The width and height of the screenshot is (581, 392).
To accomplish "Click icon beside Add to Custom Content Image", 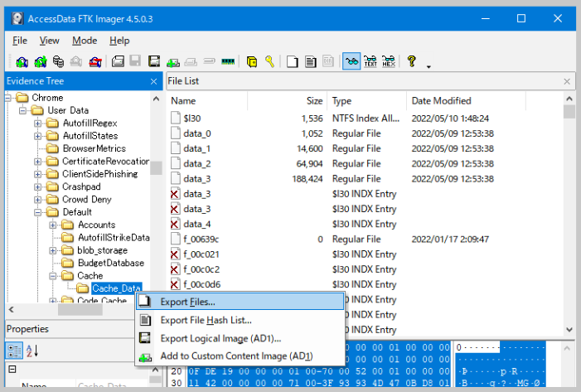I will coord(145,357).
